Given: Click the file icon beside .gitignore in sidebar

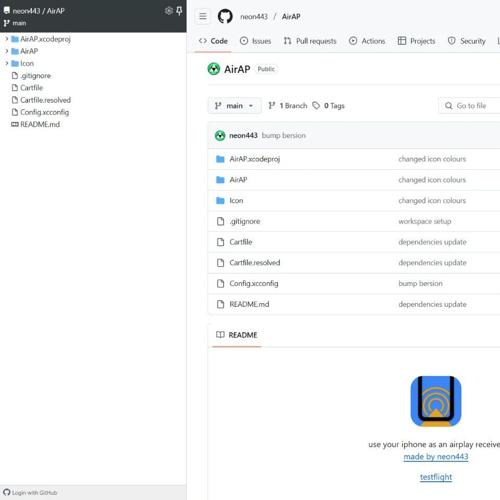Looking at the screenshot, I should pos(15,76).
